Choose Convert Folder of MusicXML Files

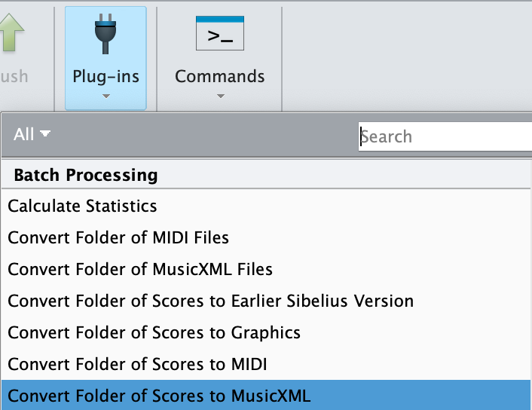pos(266,269)
